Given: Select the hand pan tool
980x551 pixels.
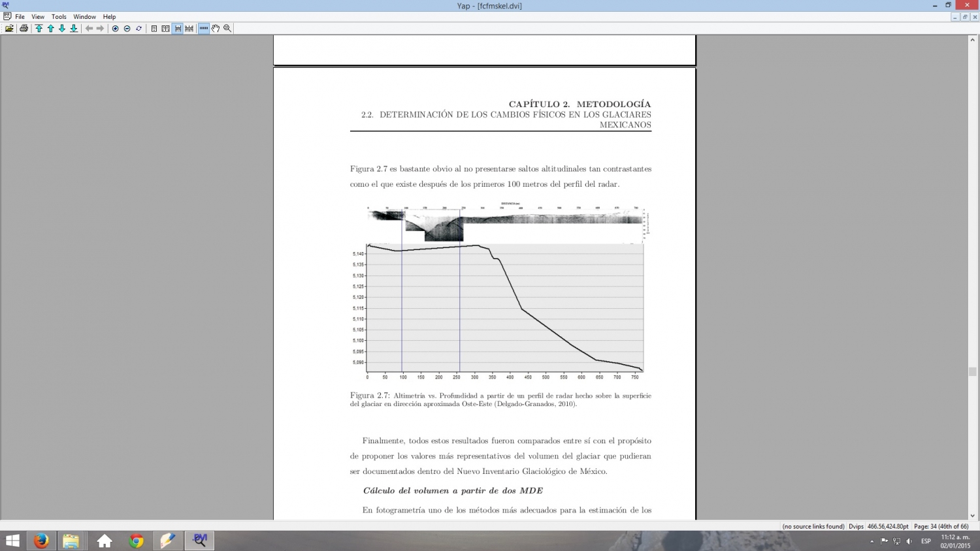Looking at the screenshot, I should click(x=216, y=29).
